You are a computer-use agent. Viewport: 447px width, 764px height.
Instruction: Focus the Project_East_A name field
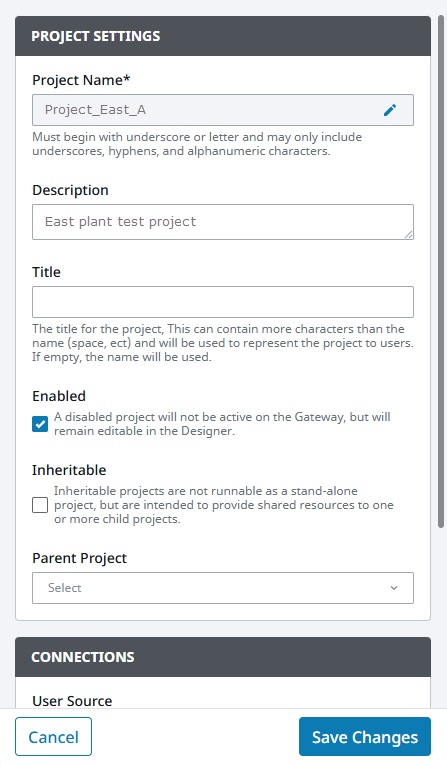(223, 110)
